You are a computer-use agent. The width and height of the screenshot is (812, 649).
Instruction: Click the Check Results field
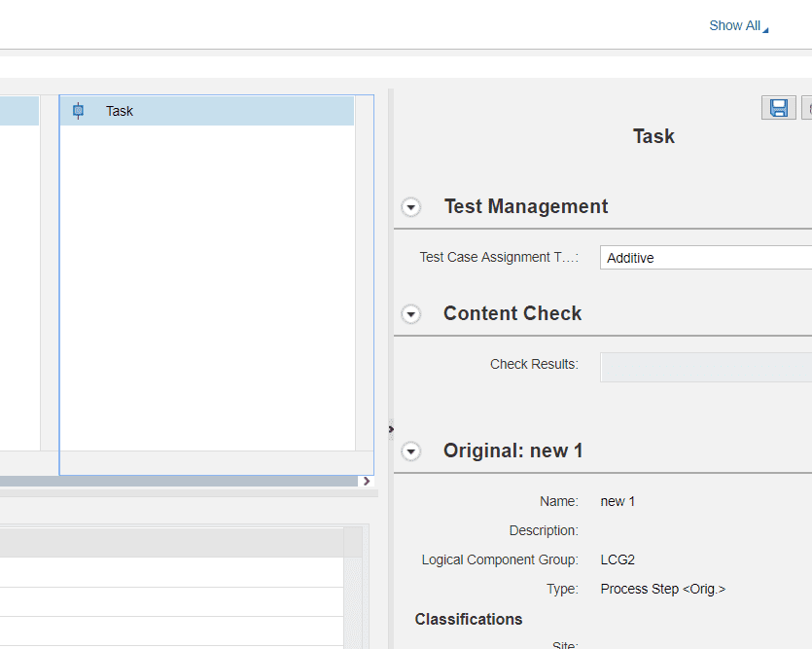[706, 367]
